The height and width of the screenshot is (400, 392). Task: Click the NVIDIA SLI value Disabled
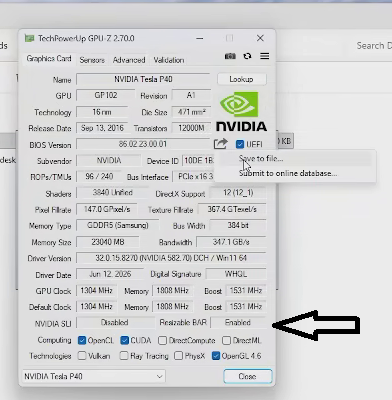(x=115, y=322)
